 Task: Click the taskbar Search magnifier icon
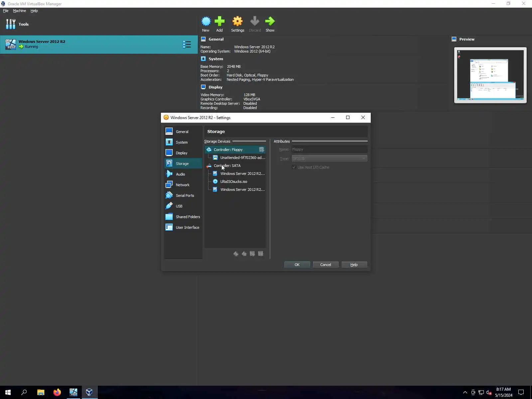(x=24, y=392)
